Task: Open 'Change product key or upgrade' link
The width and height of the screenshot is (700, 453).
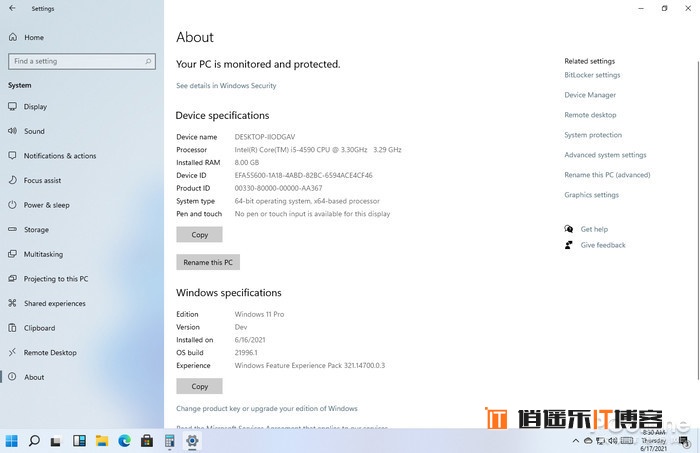Action: point(267,408)
